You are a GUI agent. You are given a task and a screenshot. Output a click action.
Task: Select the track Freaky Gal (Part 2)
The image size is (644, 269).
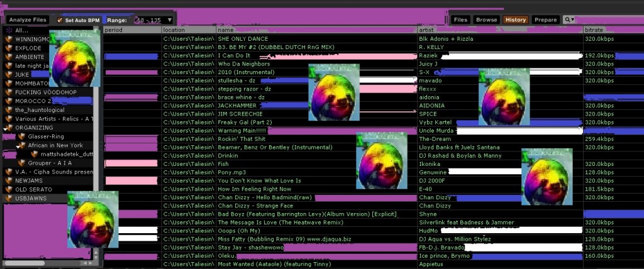245,123
